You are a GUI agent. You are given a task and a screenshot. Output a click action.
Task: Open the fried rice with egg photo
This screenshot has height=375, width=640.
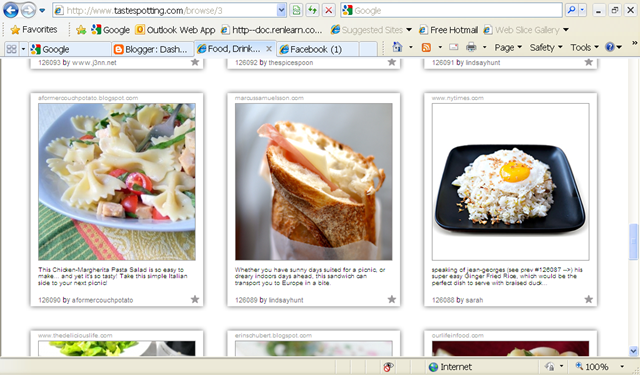coord(511,182)
